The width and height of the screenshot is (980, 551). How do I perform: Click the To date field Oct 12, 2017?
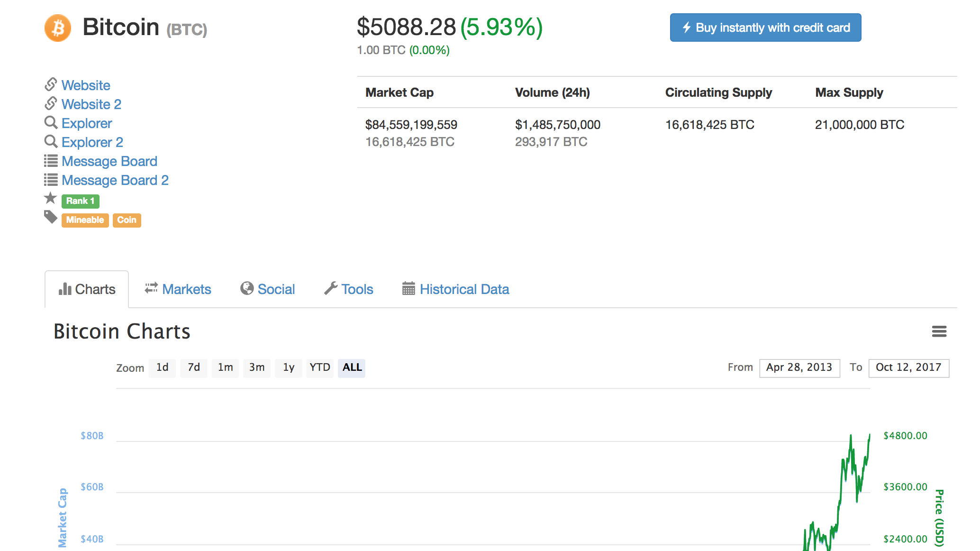[x=908, y=368]
